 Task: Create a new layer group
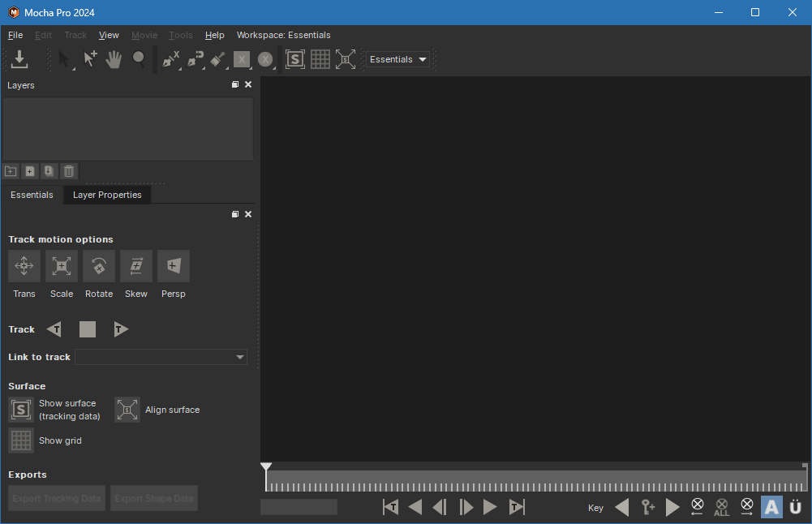11,171
